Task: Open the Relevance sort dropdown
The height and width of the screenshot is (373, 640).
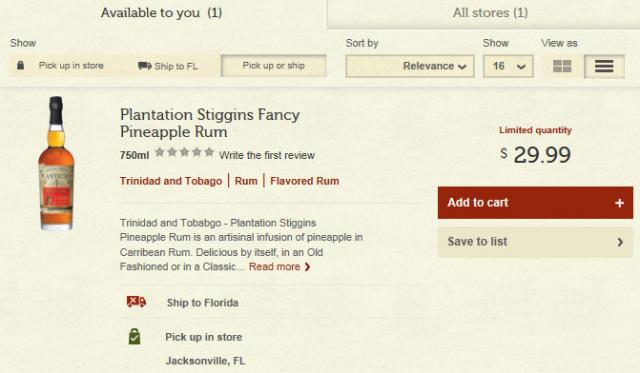Action: coord(410,66)
